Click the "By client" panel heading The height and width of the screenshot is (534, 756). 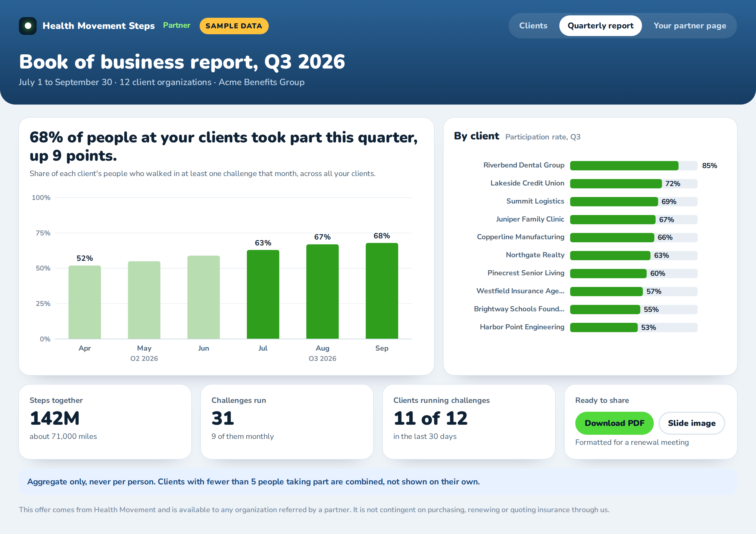pos(476,136)
